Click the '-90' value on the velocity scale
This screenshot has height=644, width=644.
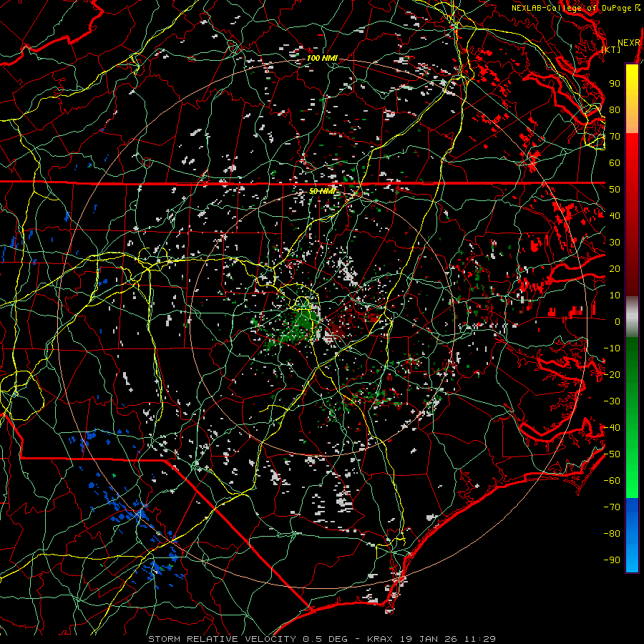click(x=612, y=560)
